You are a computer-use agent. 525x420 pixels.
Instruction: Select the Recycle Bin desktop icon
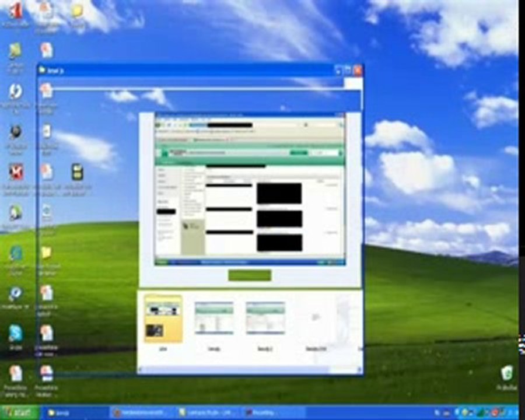(507, 373)
